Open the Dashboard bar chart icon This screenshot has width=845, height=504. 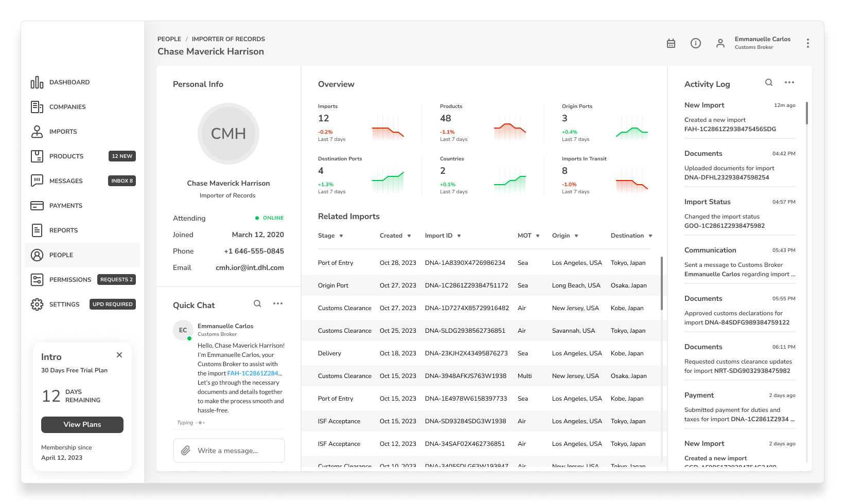37,82
